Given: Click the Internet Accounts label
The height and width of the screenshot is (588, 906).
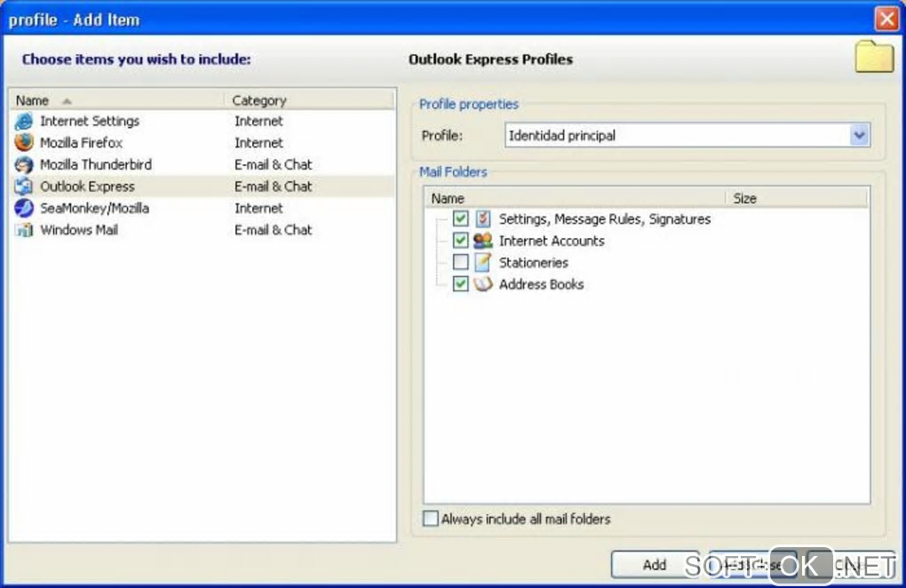Looking at the screenshot, I should tap(552, 241).
